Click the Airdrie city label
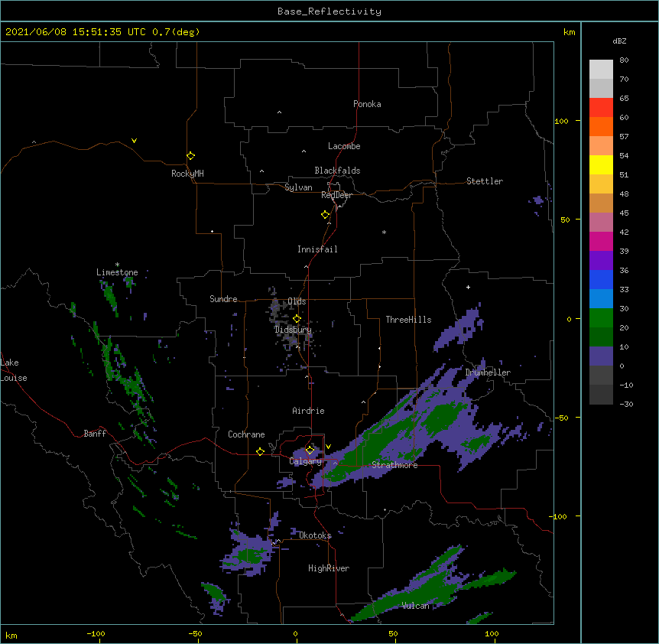 (309, 411)
